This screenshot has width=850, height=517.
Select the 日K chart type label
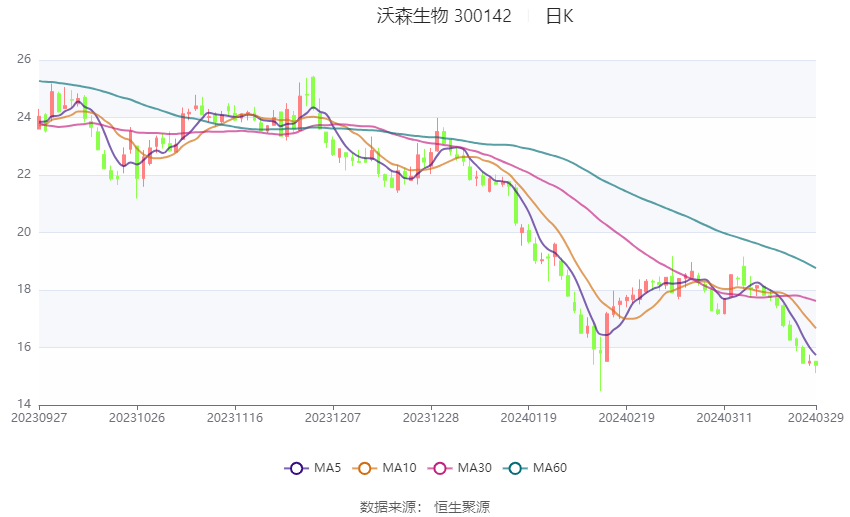coord(559,16)
